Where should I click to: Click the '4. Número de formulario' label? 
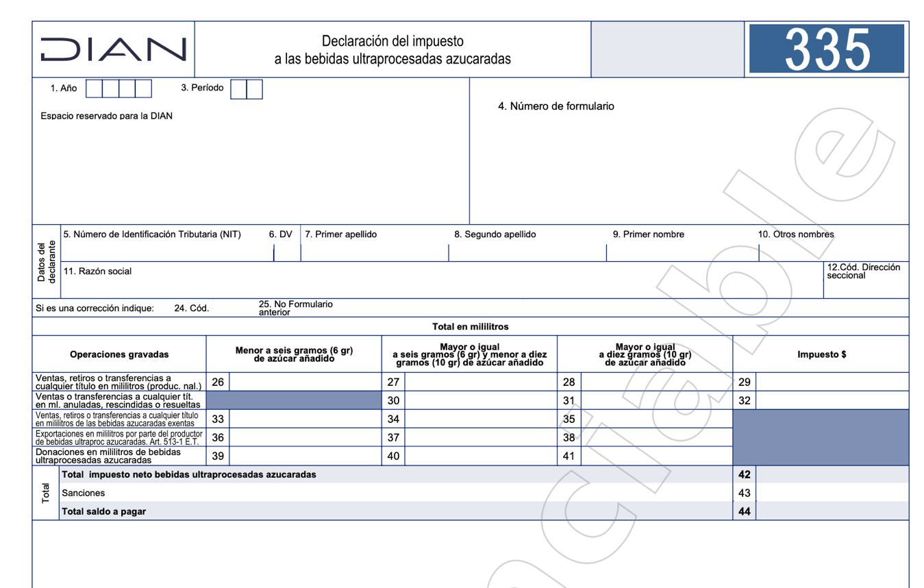(x=556, y=106)
